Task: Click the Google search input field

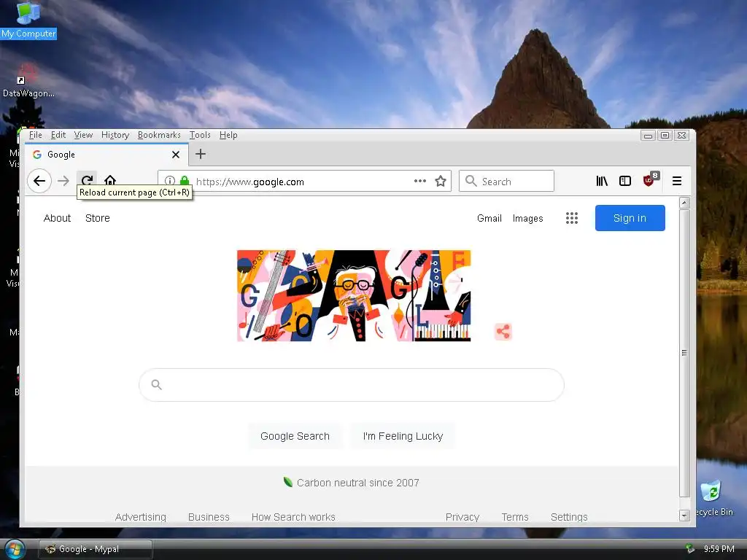Action: (x=352, y=385)
